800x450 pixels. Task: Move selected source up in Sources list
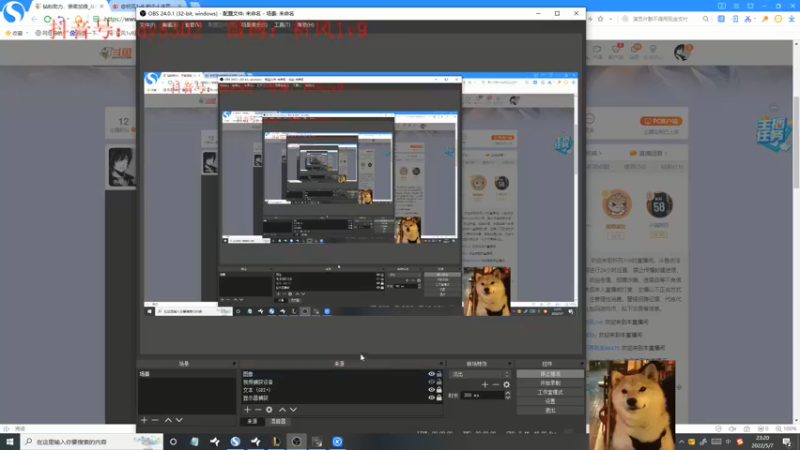point(282,409)
